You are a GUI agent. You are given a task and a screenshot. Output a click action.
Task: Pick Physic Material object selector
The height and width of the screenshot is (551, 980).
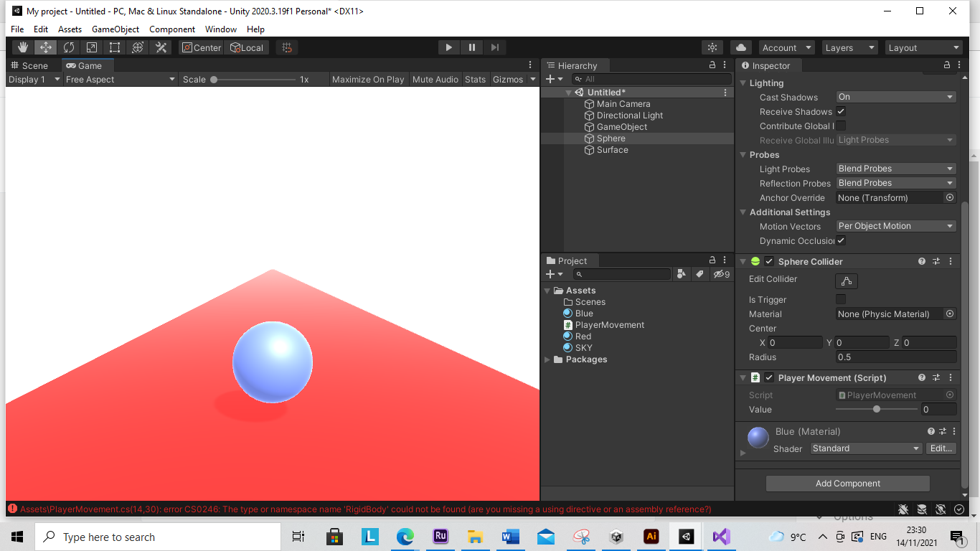[x=950, y=314]
